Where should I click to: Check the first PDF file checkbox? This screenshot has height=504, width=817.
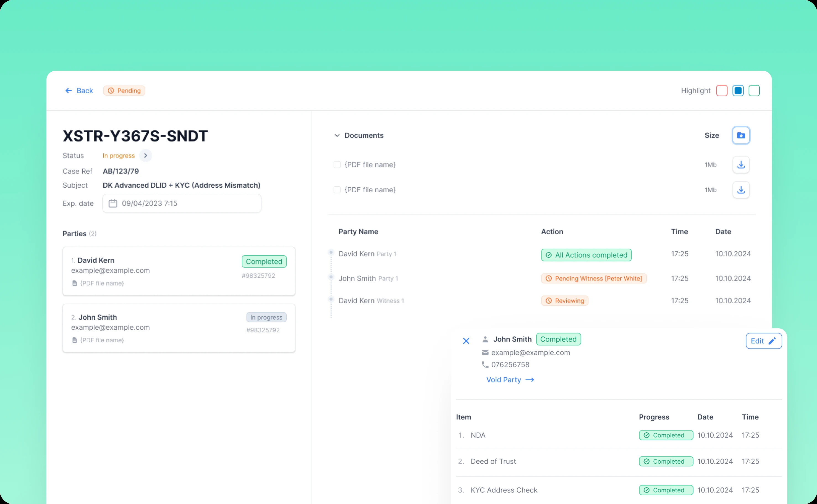pyautogui.click(x=337, y=165)
